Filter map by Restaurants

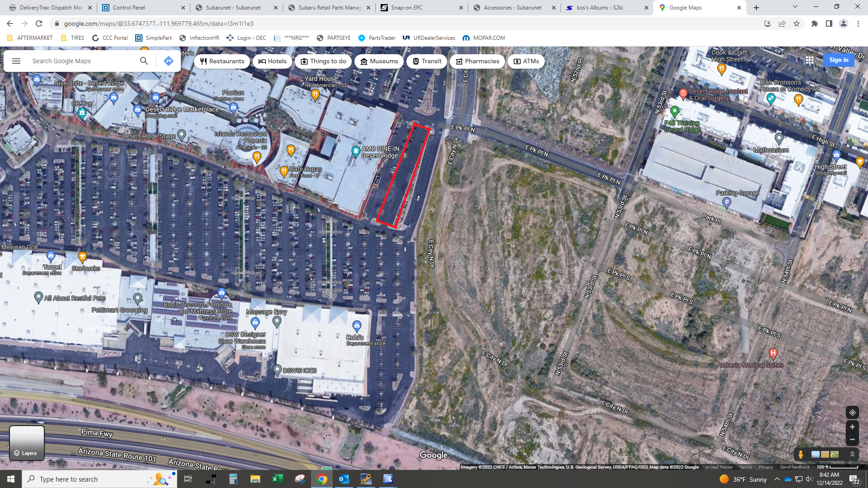point(222,61)
